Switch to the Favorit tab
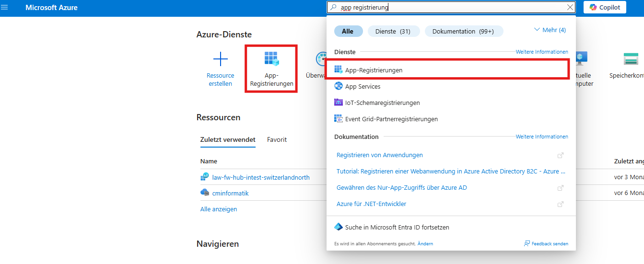The image size is (644, 264). pyautogui.click(x=277, y=139)
